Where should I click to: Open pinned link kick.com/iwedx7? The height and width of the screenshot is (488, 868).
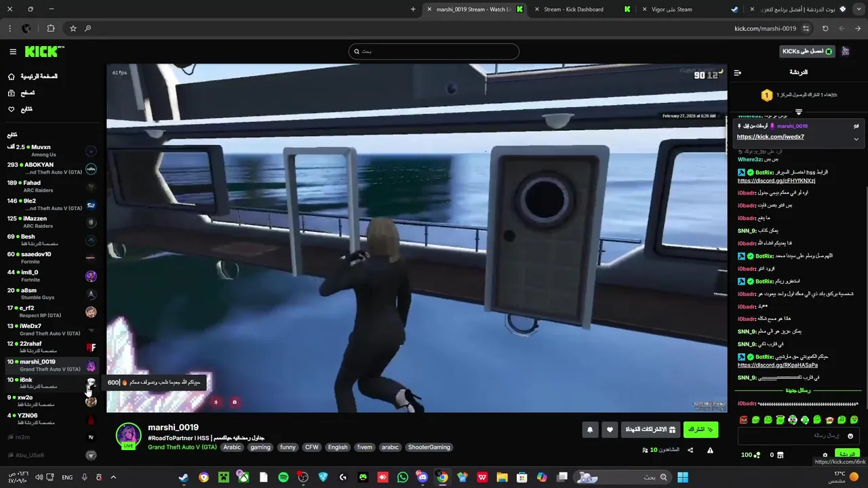coord(770,137)
